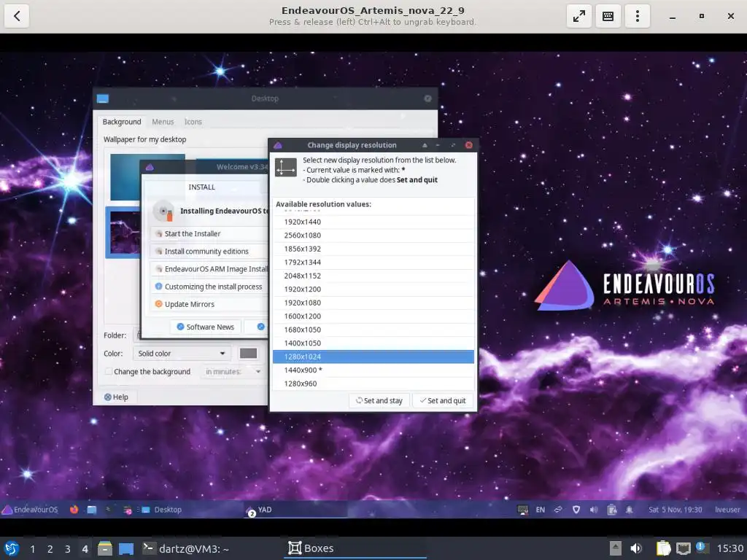Select resolution 1920x1440

tap(373, 222)
